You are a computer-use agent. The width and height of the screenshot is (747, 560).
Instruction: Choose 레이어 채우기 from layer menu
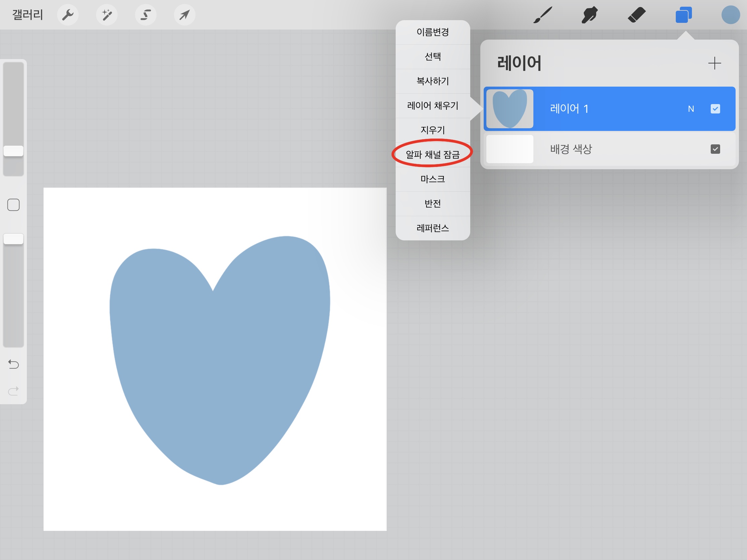point(432,106)
